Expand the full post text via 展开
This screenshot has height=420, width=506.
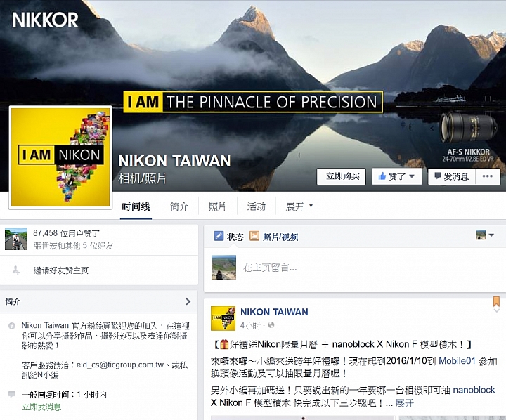click(404, 403)
